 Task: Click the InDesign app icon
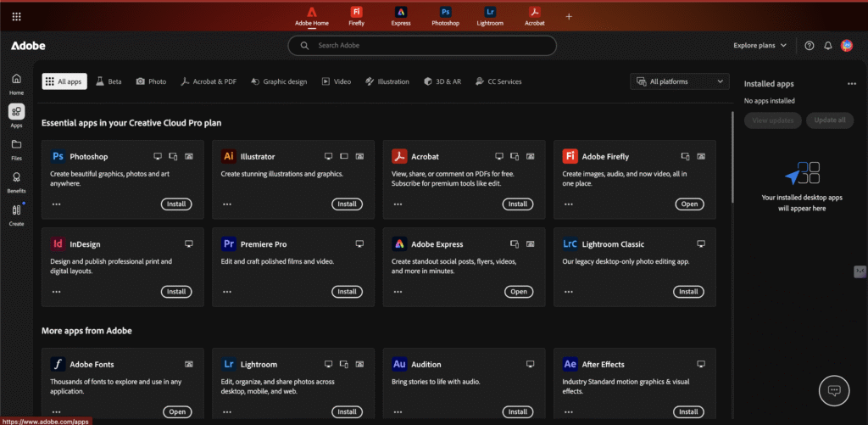(x=58, y=243)
